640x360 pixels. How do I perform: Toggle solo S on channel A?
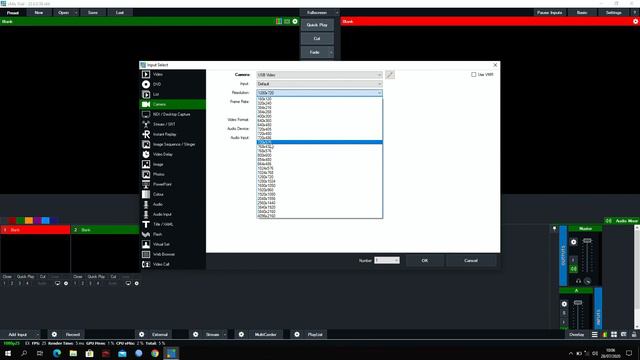(x=564, y=313)
